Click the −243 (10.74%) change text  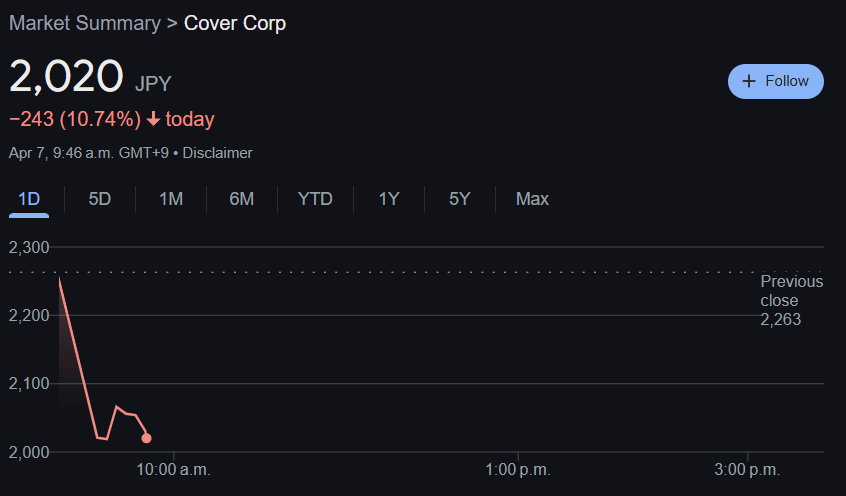coord(75,119)
